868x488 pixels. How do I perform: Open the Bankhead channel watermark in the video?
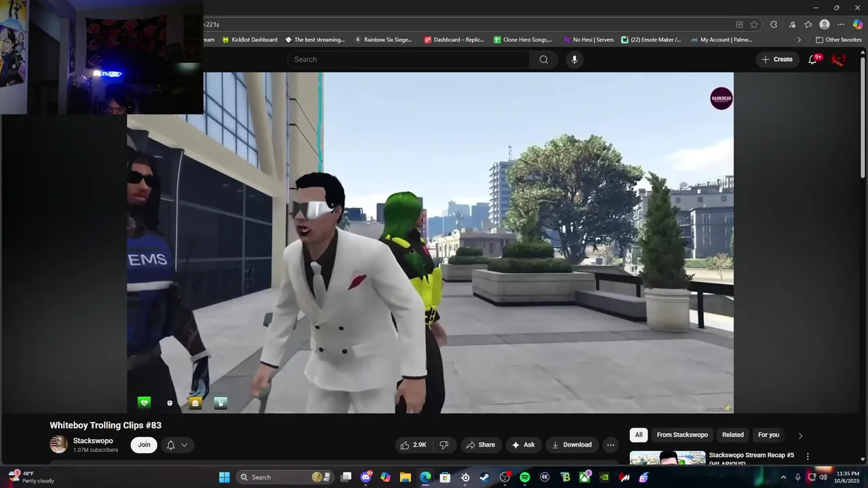722,98
